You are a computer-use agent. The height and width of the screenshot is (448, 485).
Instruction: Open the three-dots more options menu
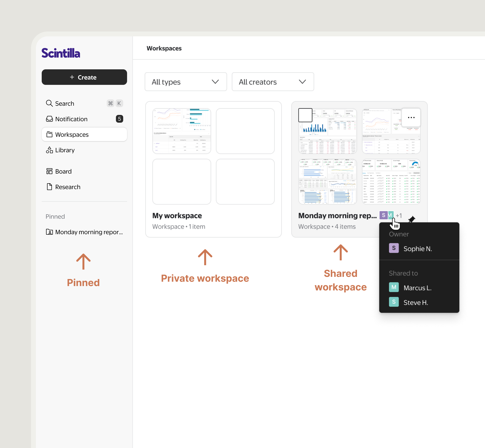411,117
